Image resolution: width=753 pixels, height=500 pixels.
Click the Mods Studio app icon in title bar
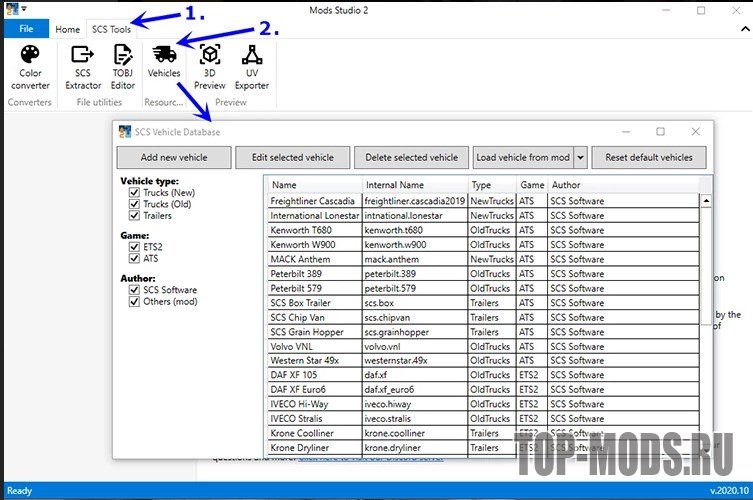click(x=13, y=9)
